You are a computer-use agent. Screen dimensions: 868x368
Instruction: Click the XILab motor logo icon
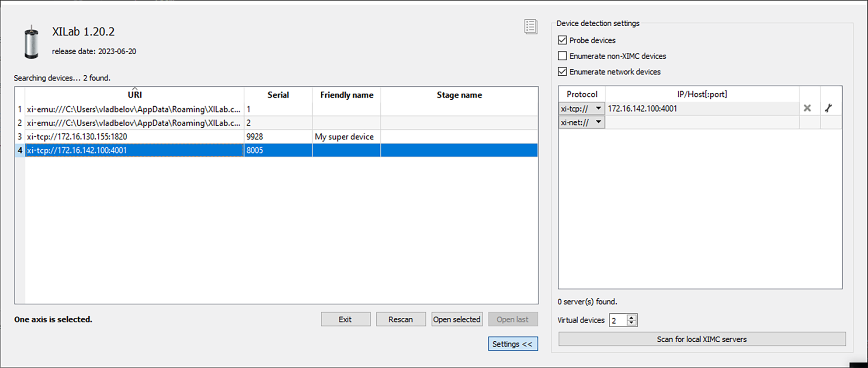(x=31, y=42)
